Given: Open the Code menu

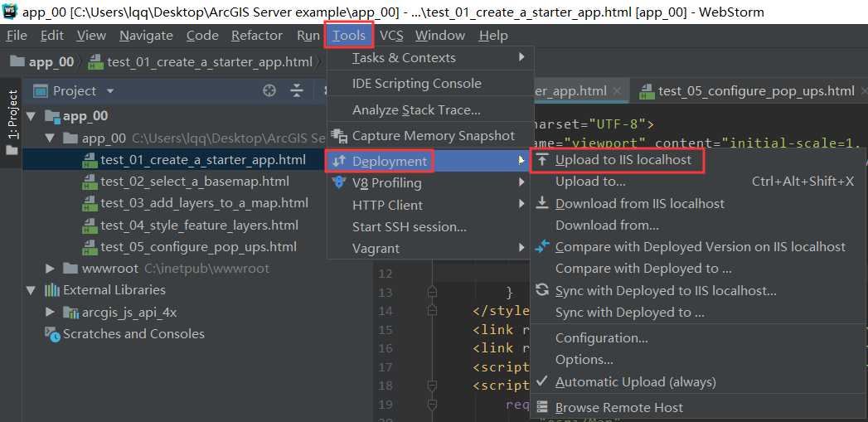Looking at the screenshot, I should 202,36.
